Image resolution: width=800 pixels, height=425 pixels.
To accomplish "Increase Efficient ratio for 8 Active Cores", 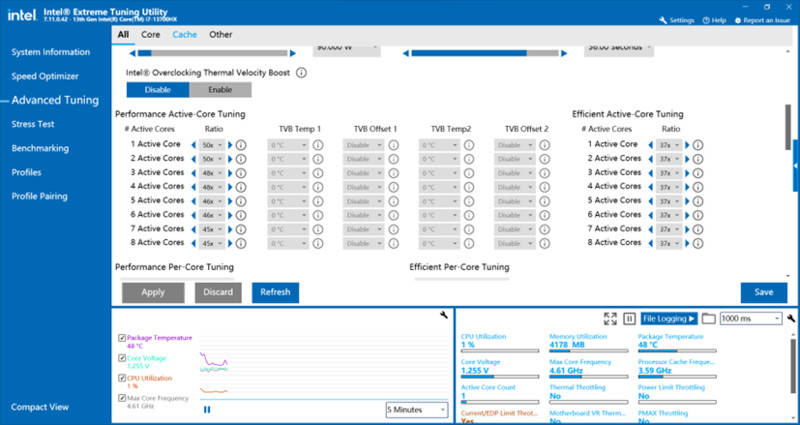I will point(687,243).
